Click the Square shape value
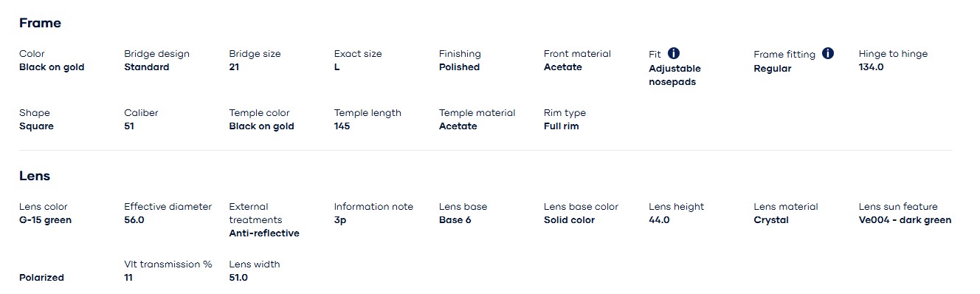This screenshot has height=294, width=980. pos(36,126)
